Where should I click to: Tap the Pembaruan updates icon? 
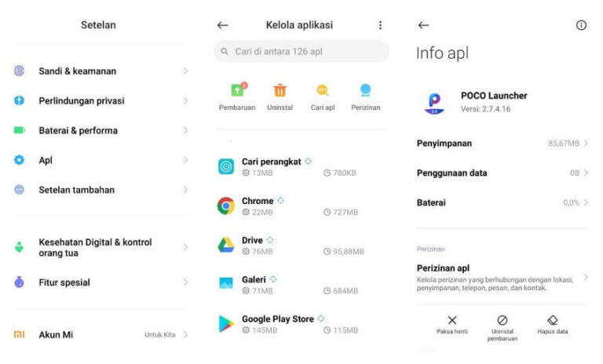click(x=238, y=90)
